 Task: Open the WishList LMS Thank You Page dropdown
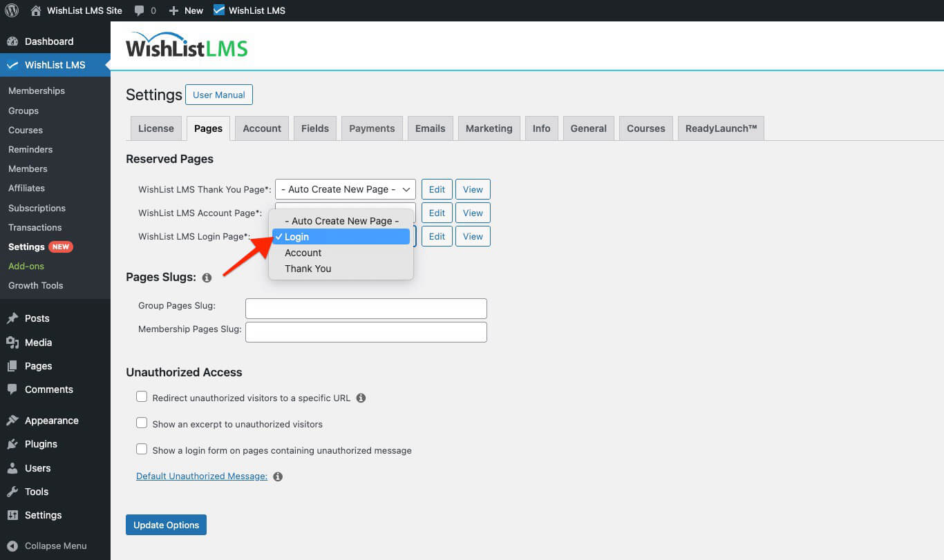[345, 189]
